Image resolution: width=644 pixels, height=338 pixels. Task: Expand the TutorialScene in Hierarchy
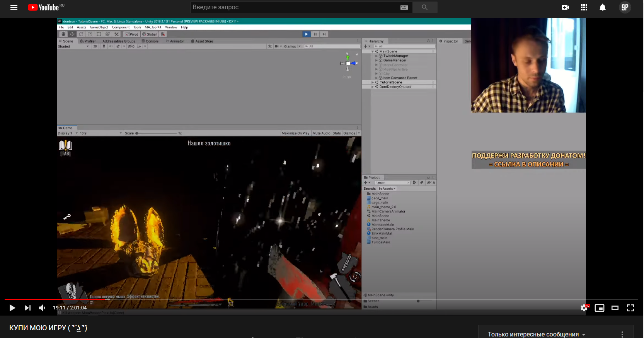pos(373,82)
